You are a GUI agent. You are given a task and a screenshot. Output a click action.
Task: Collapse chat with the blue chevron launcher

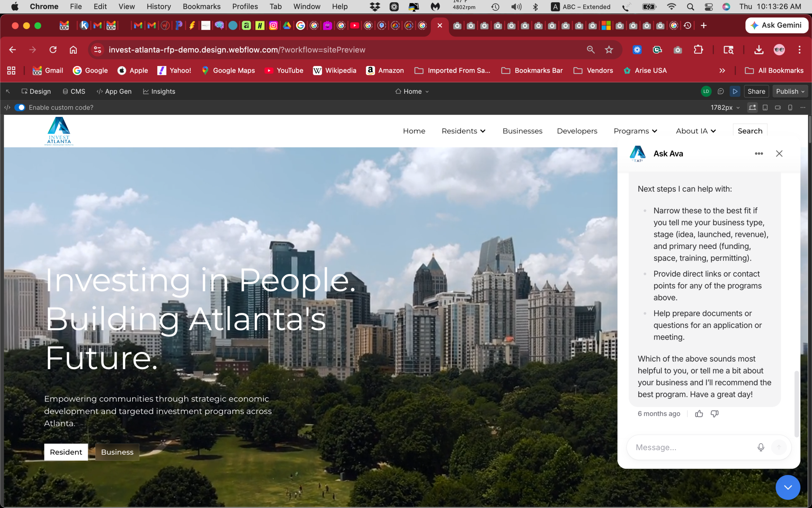788,487
